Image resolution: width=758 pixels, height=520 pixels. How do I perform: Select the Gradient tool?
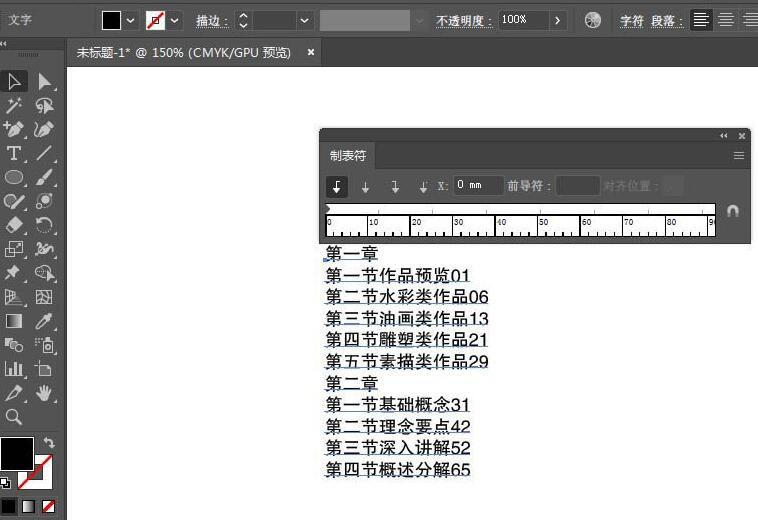14,321
